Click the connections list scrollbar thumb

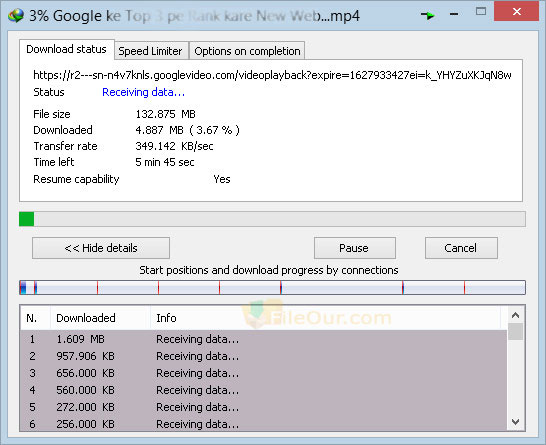pos(515,331)
